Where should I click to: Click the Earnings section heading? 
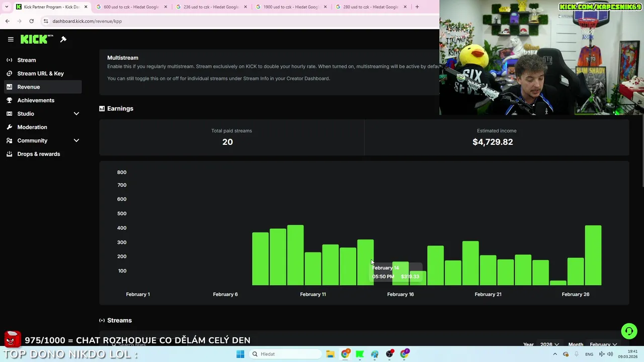(x=120, y=109)
